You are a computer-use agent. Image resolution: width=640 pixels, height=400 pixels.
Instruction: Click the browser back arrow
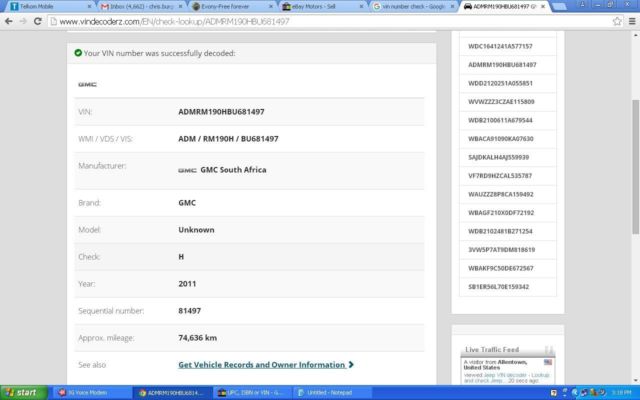(x=8, y=20)
